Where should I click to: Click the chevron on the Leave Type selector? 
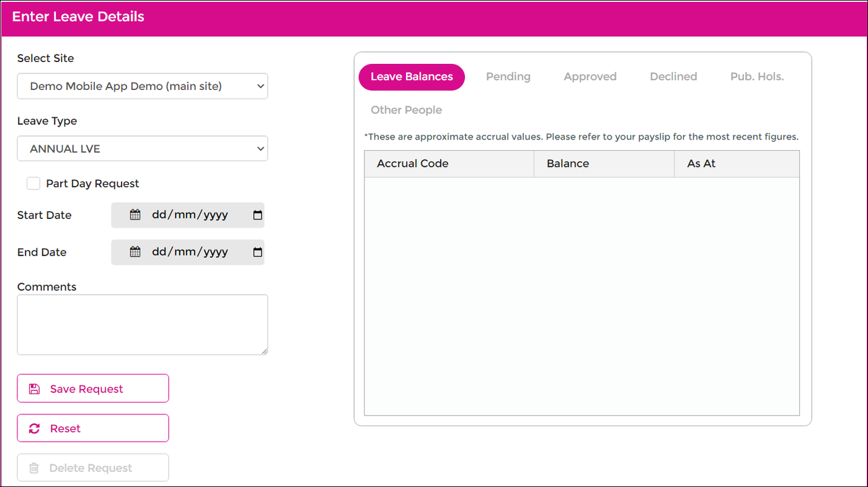(x=260, y=148)
